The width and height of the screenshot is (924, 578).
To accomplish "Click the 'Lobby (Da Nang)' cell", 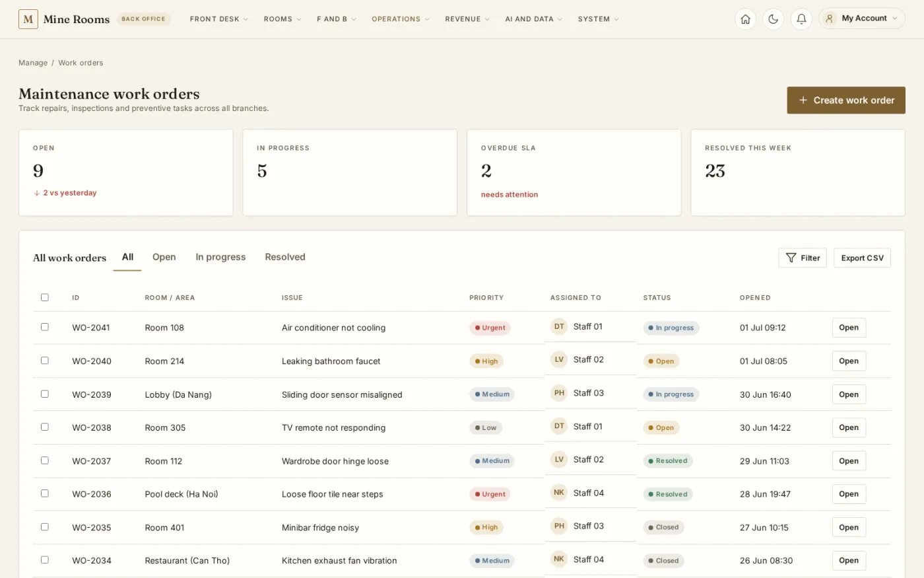I will point(178,394).
